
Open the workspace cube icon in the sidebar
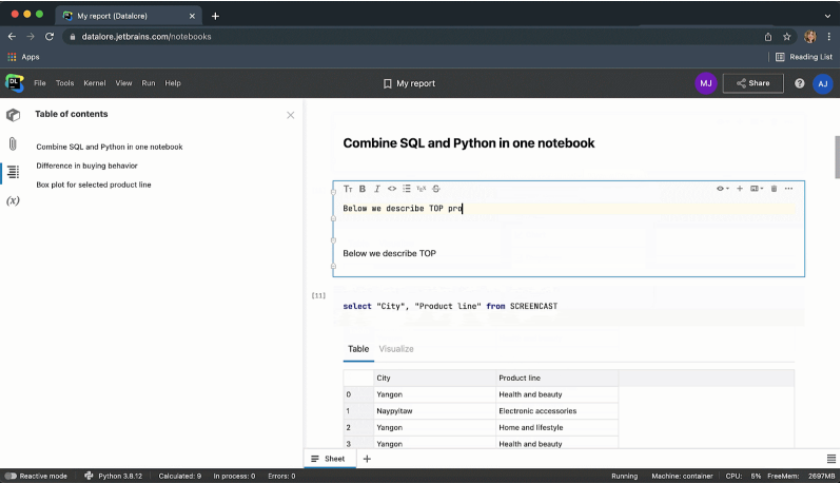click(x=13, y=115)
